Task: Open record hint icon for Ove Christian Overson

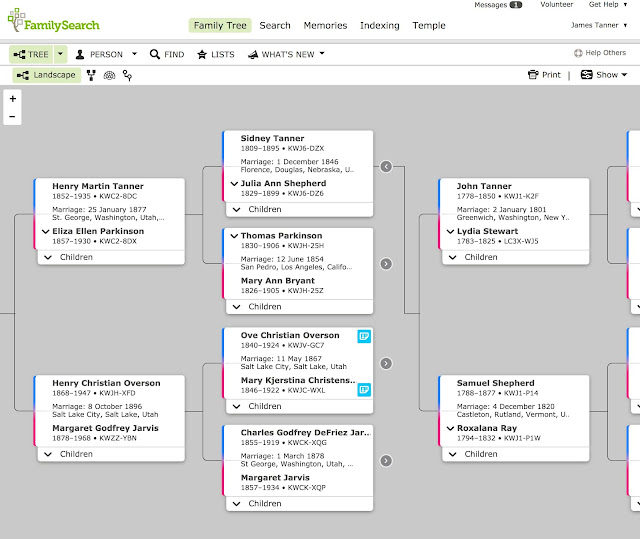Action: 365,336
